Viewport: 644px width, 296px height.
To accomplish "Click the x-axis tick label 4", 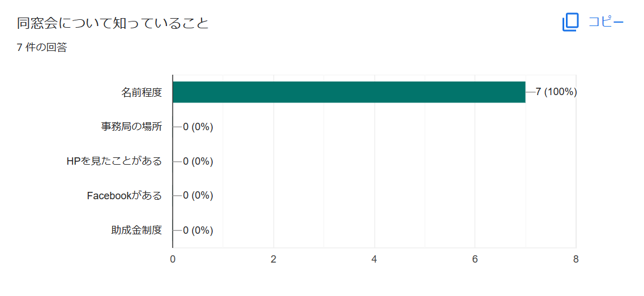I will pyautogui.click(x=375, y=259).
